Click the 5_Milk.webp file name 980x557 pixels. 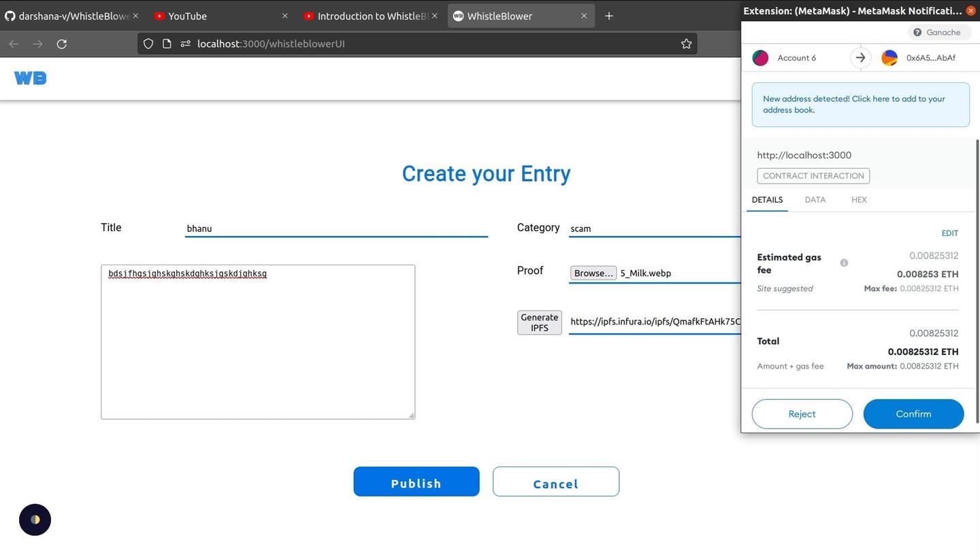(645, 273)
